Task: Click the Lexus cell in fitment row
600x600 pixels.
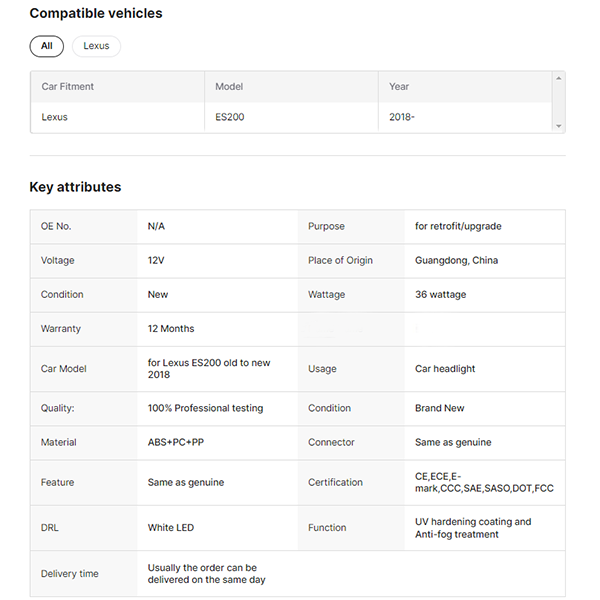Action: [55, 117]
